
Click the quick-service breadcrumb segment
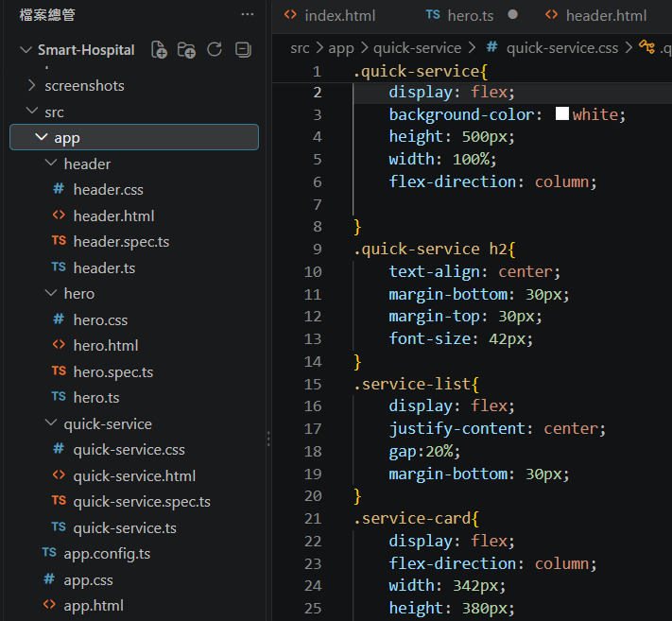click(417, 47)
